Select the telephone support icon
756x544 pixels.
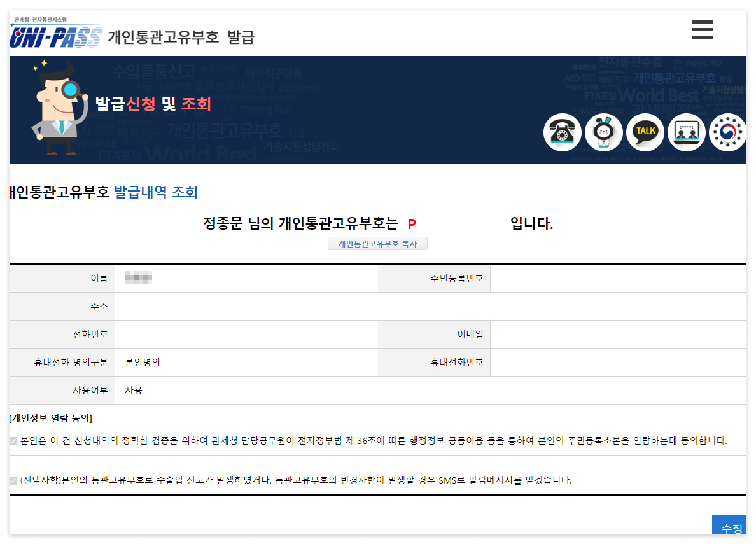[x=563, y=132]
